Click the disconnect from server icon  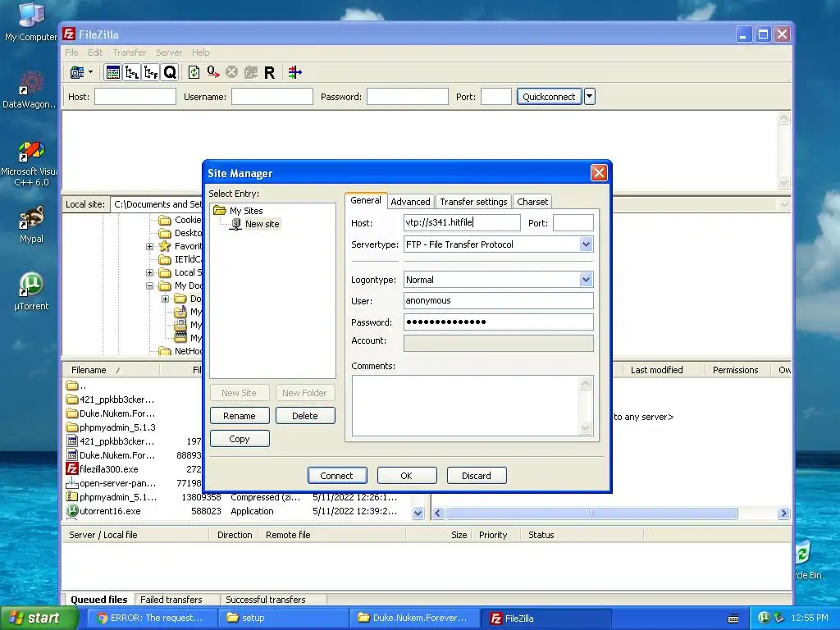[251, 72]
